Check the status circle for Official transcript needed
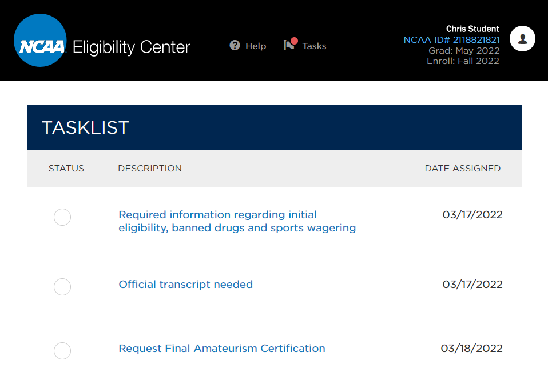 coord(62,287)
